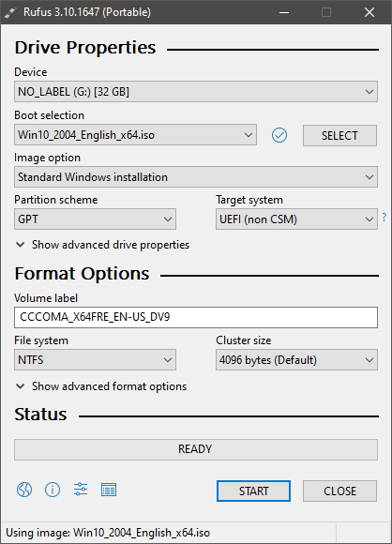The image size is (392, 544).
Task: Click the Device label
Action: tap(31, 72)
